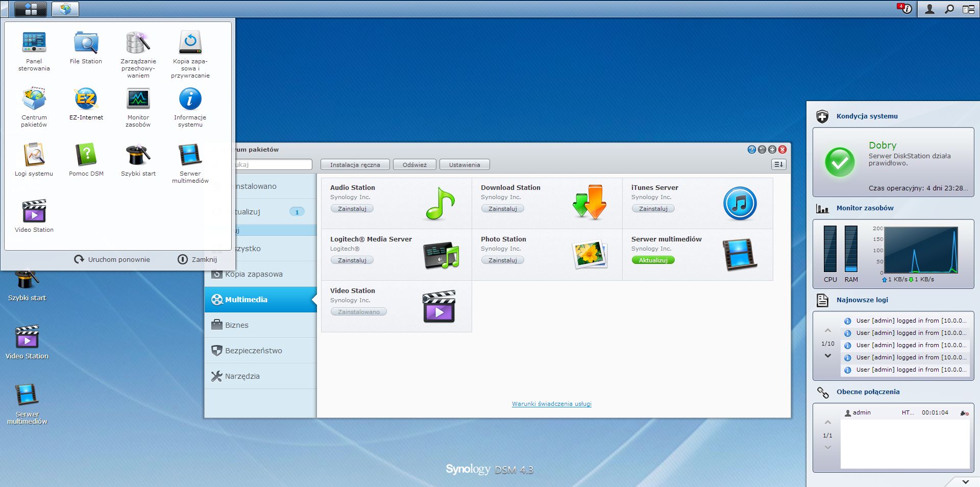Open user account menu icon
This screenshot has width=980, height=487.
click(929, 9)
